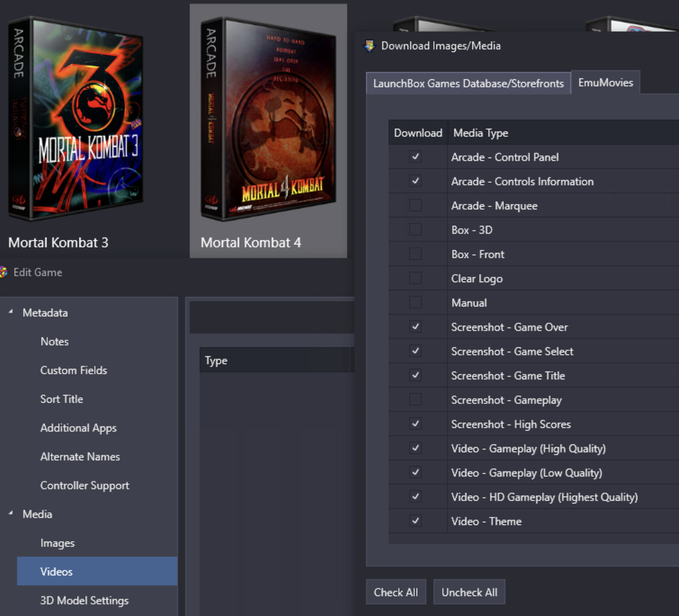The height and width of the screenshot is (616, 679).
Task: Uncheck Video - HD Gameplay (Highest Quality)
Action: tap(415, 497)
